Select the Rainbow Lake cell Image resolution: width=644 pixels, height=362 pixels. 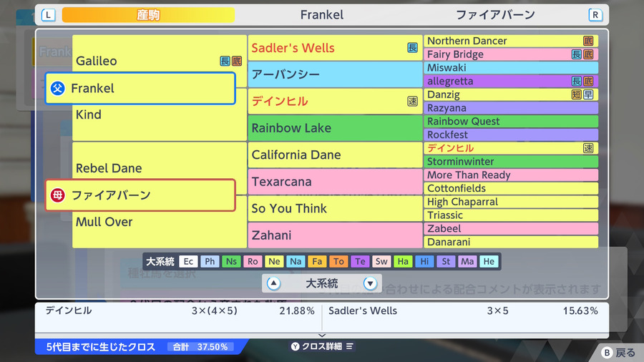click(x=335, y=128)
